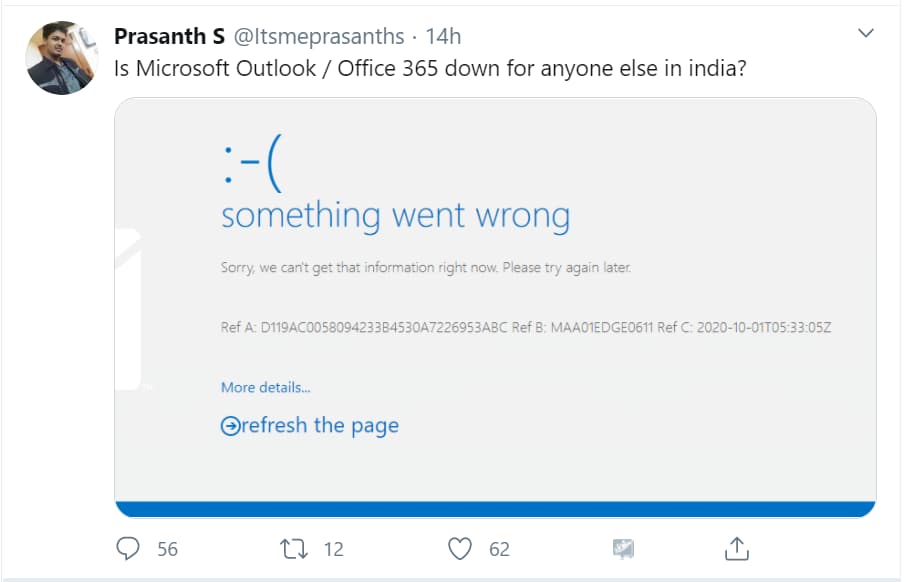Open the share tweet upload icon
Screen dimensions: 906x582
[736, 548]
